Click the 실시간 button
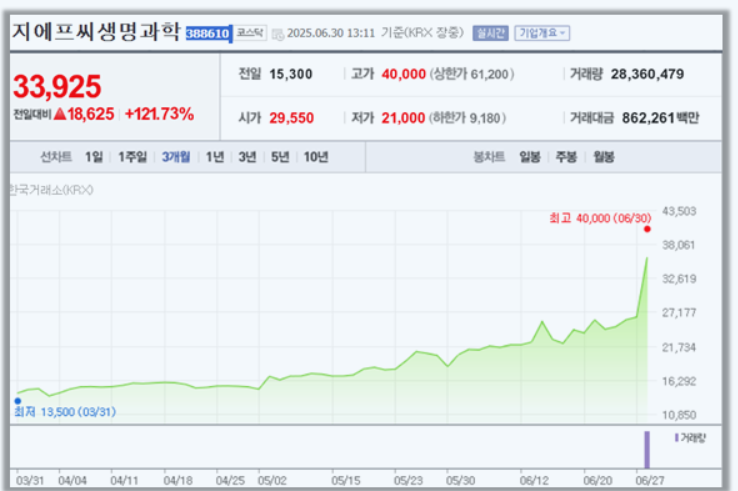738x491 pixels. pyautogui.click(x=490, y=33)
